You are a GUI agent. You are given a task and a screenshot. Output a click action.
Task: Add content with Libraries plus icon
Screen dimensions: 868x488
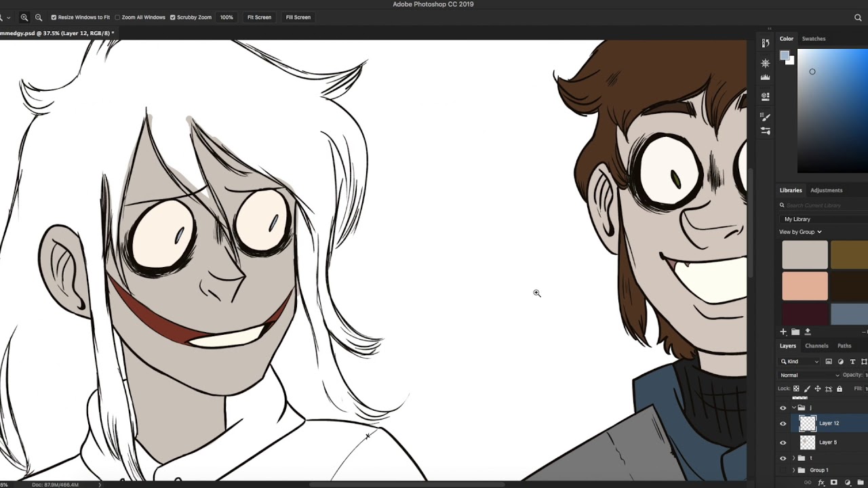[x=783, y=331]
